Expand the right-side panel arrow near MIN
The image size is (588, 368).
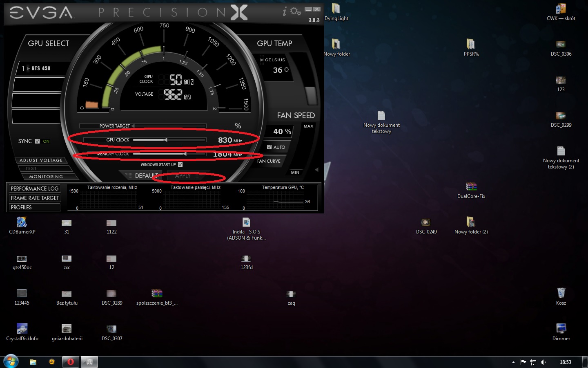click(316, 170)
